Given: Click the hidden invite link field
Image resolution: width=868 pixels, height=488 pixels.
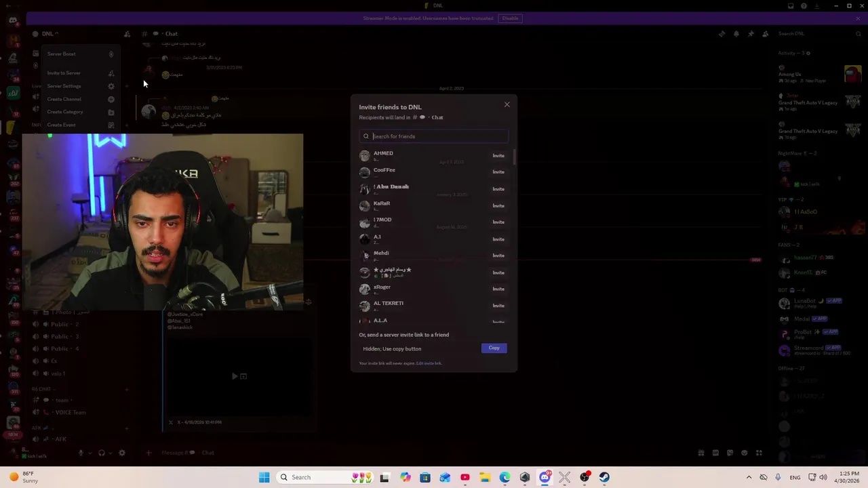Looking at the screenshot, I should click(x=420, y=348).
